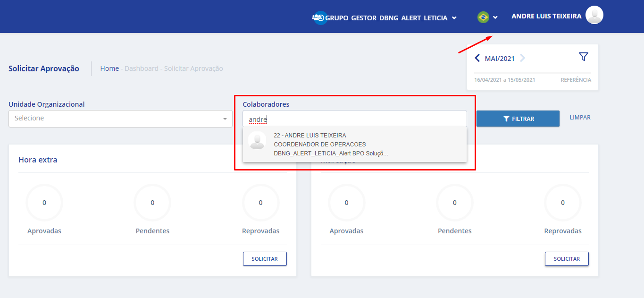
Task: Click the group manager icon in header
Action: (319, 17)
